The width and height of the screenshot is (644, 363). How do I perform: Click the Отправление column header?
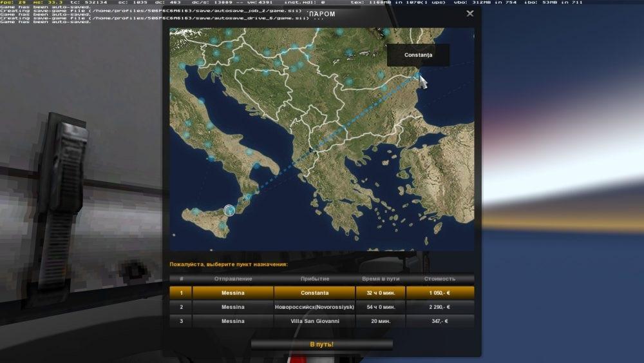pos(232,279)
